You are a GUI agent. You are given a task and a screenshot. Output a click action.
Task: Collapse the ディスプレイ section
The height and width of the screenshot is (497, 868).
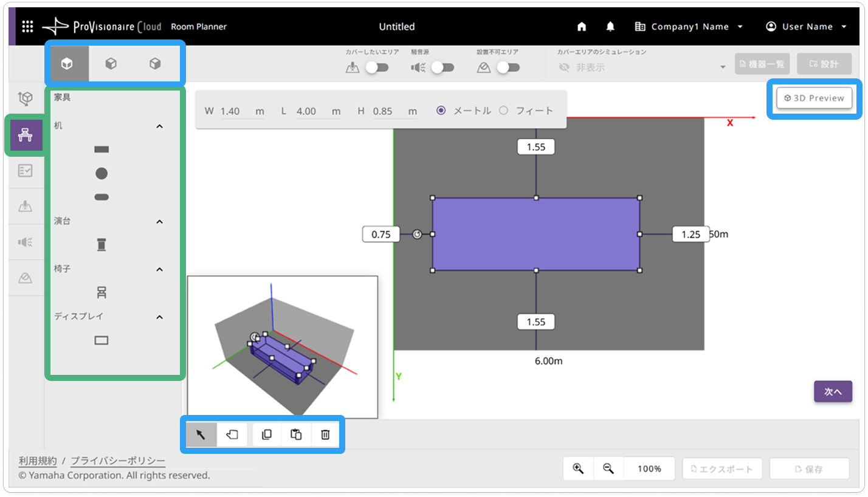159,317
